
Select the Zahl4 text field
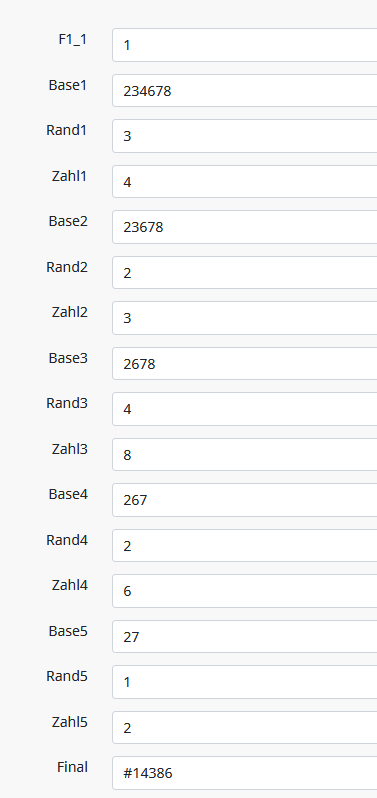(x=245, y=591)
